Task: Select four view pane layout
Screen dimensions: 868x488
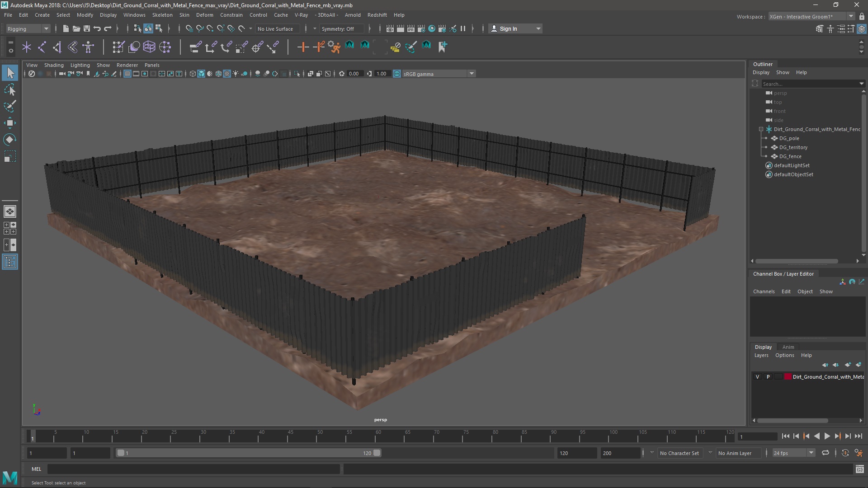Action: (x=10, y=228)
